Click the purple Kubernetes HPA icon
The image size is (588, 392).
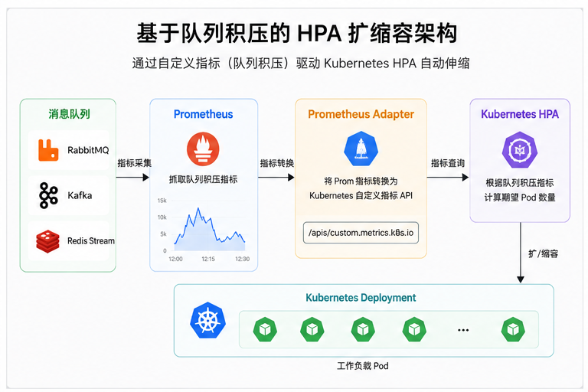coord(520,149)
